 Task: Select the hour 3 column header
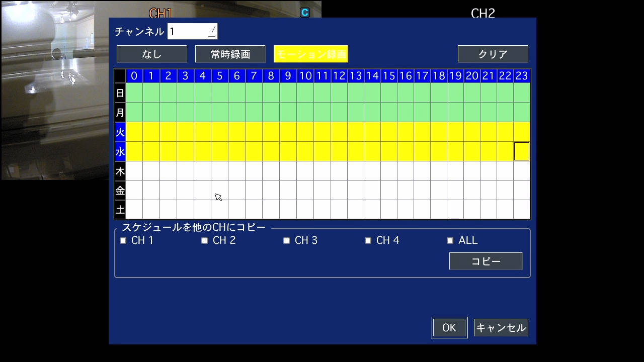coord(186,76)
